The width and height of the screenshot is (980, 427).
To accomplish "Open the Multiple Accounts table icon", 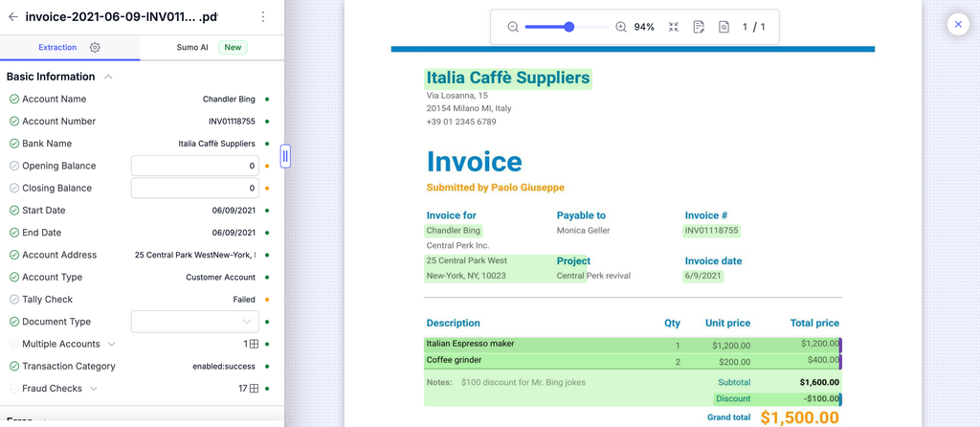I will pos(254,344).
